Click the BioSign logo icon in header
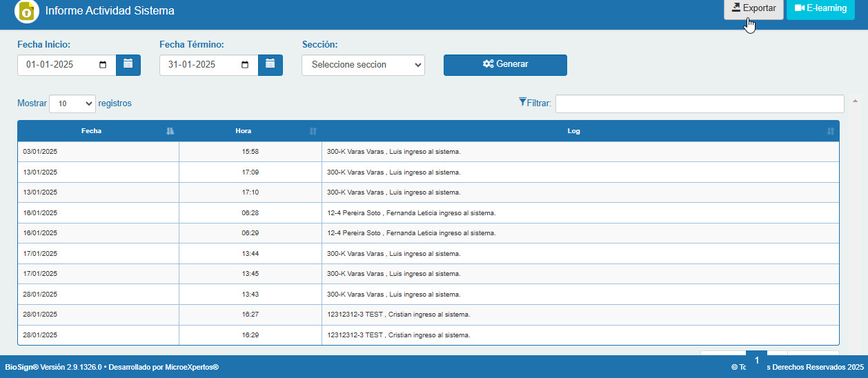 tap(27, 11)
